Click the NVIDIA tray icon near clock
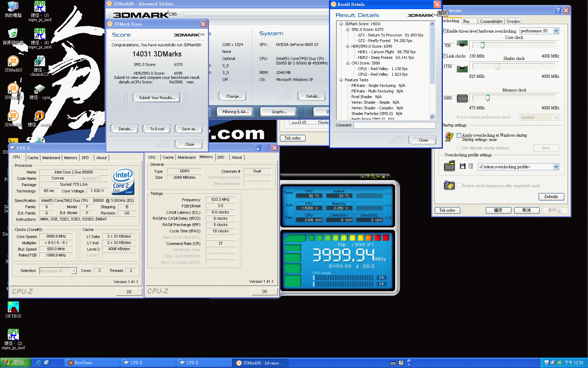588x368 pixels. (559, 363)
